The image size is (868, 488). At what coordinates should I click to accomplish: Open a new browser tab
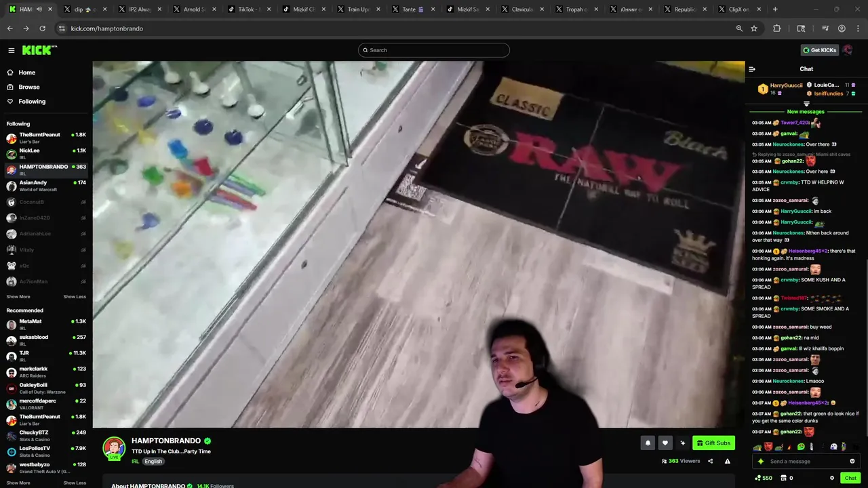pos(775,9)
